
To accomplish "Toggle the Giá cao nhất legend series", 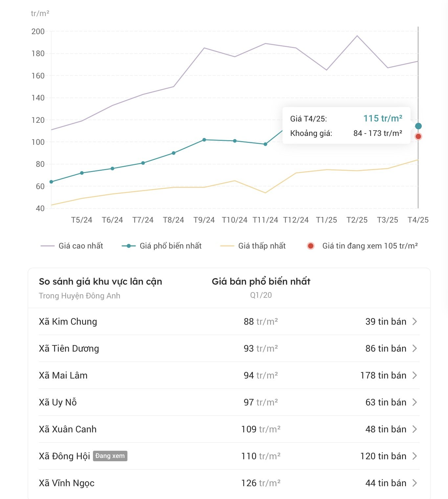I will pos(72,246).
